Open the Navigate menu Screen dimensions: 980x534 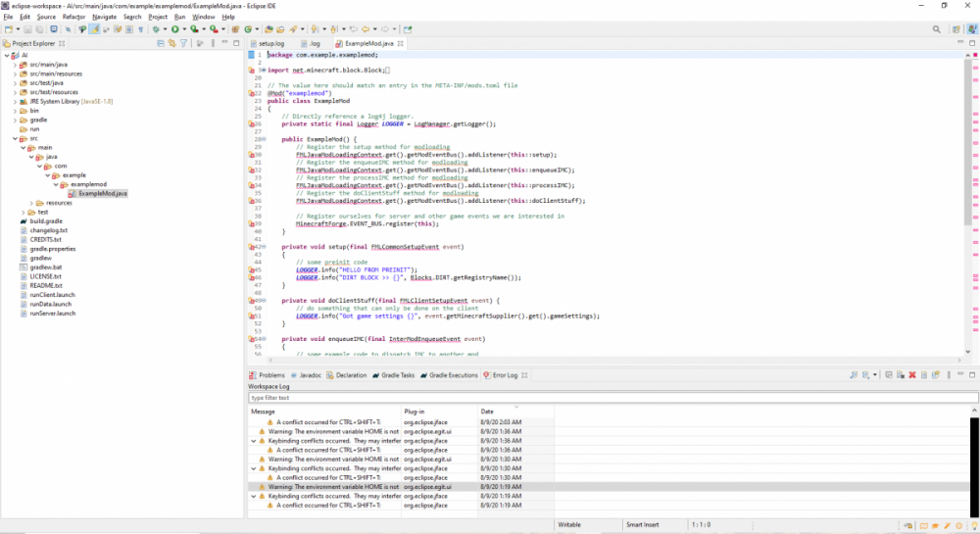coord(105,17)
